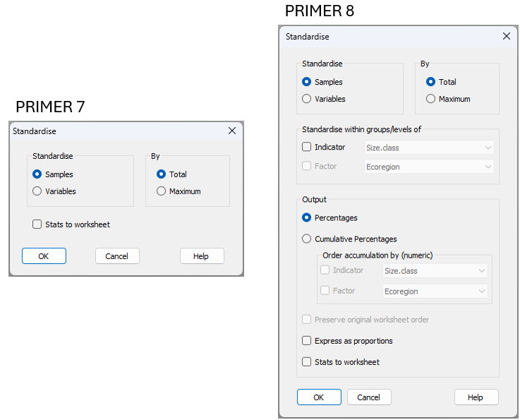Select Variables radio in PRIMER 7 dialog
Image resolution: width=520 pixels, height=420 pixels.
(x=37, y=191)
